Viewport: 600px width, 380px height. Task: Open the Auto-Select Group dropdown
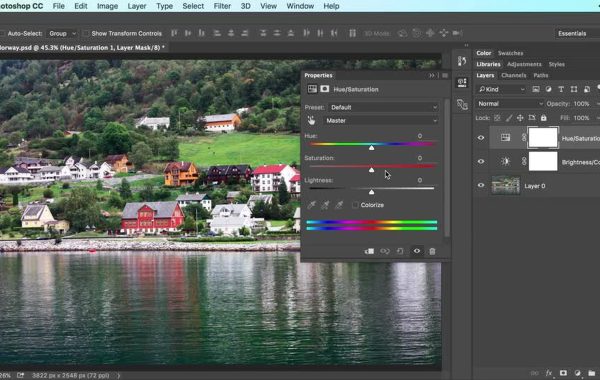(x=62, y=33)
